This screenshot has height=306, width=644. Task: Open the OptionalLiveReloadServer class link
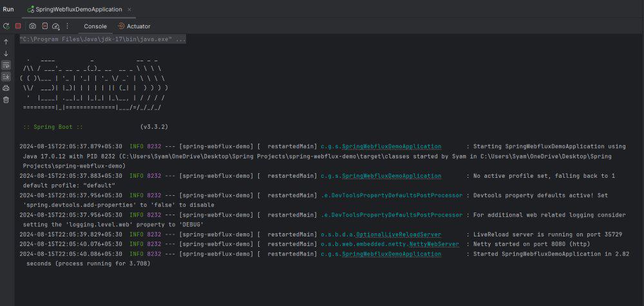point(399,234)
